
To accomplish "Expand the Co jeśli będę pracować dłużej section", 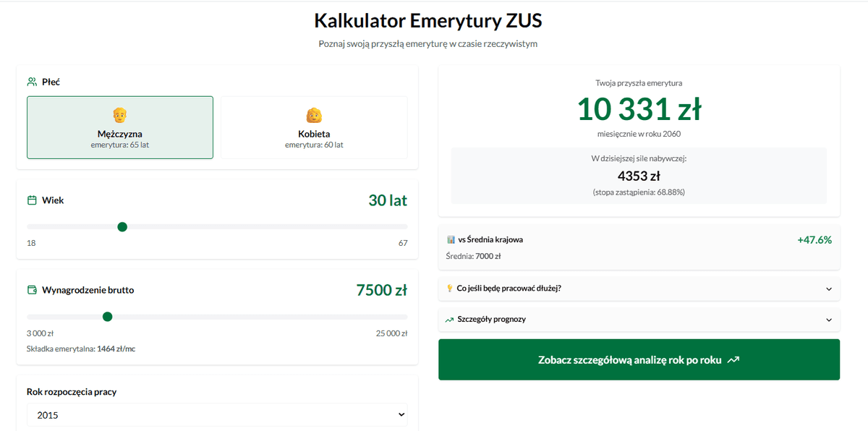I will click(639, 289).
